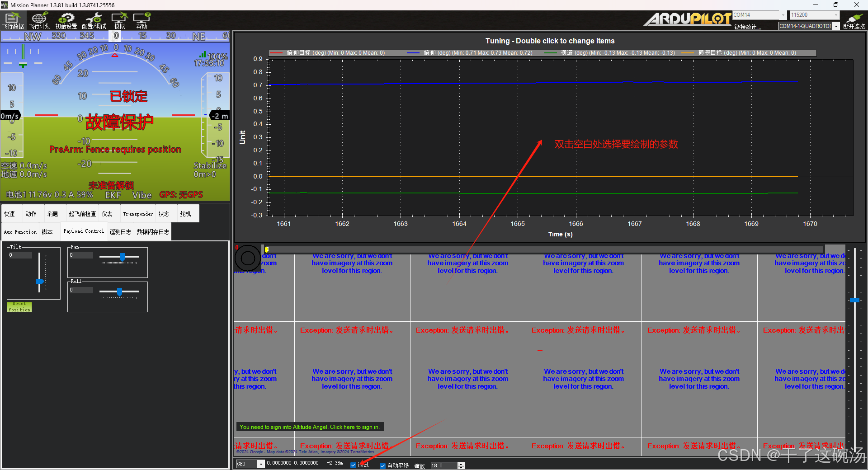The image size is (868, 470).
Task: Toggle the 调试 tuning checkbox
Action: (354, 465)
